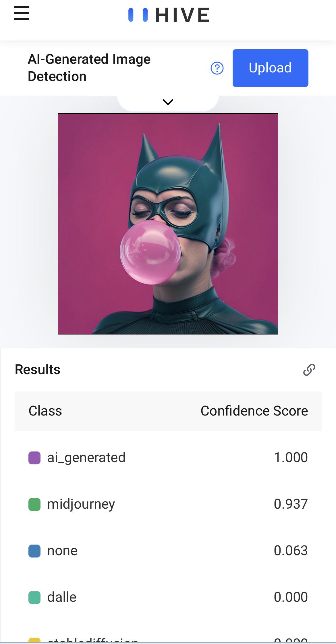
Task: Click the analyzed cat mask image
Action: click(x=168, y=224)
